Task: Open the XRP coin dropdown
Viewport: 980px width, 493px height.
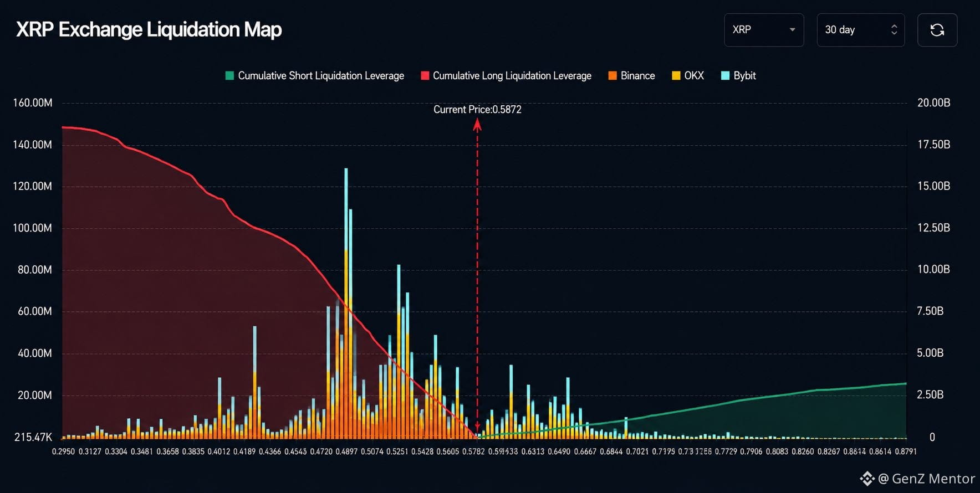Action: pyautogui.click(x=764, y=30)
